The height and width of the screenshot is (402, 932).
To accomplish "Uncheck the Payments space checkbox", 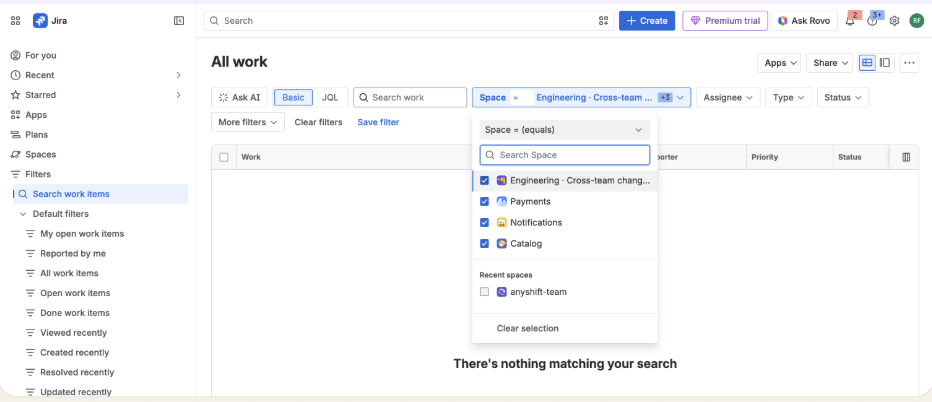I will pos(484,202).
